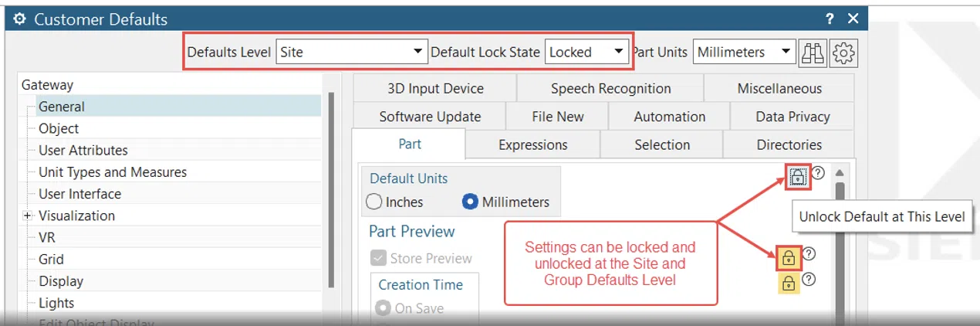Toggle the Store Preview checkbox
980x326 pixels.
pyautogui.click(x=378, y=259)
